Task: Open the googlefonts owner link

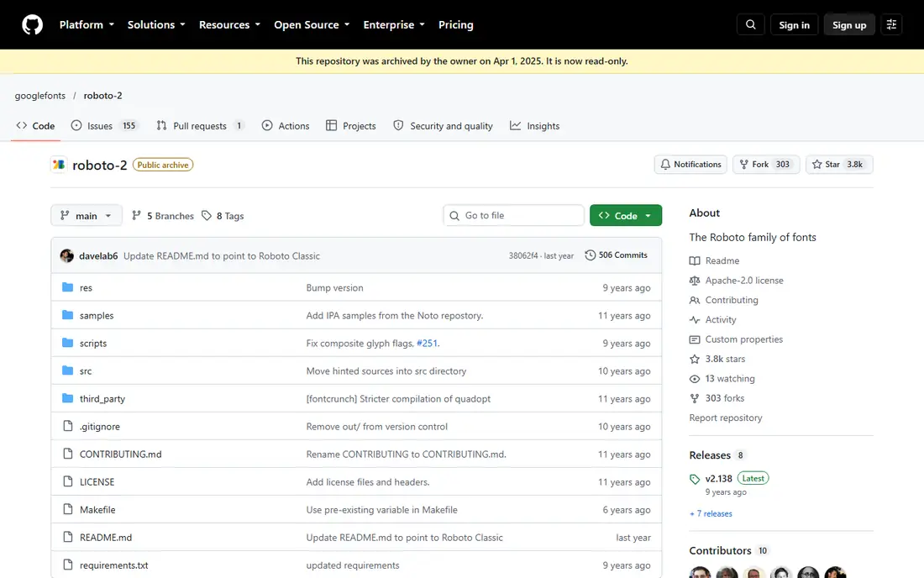Action: (40, 96)
